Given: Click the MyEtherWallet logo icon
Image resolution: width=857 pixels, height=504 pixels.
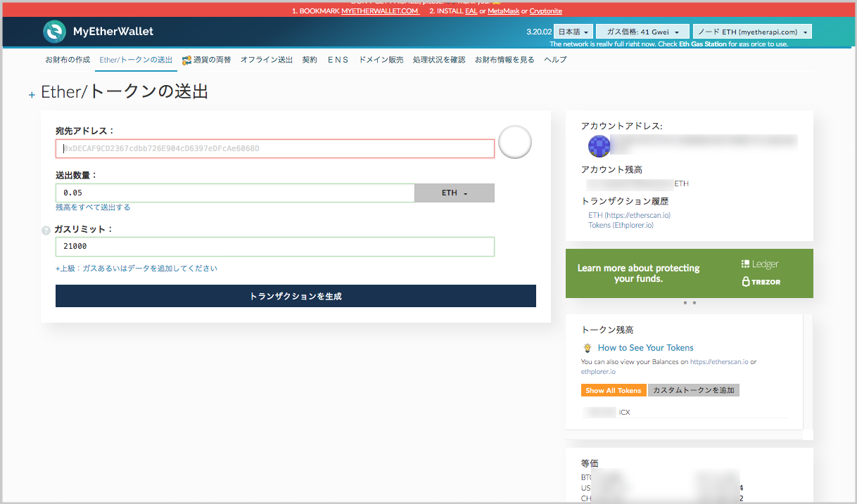Looking at the screenshot, I should click(x=54, y=32).
